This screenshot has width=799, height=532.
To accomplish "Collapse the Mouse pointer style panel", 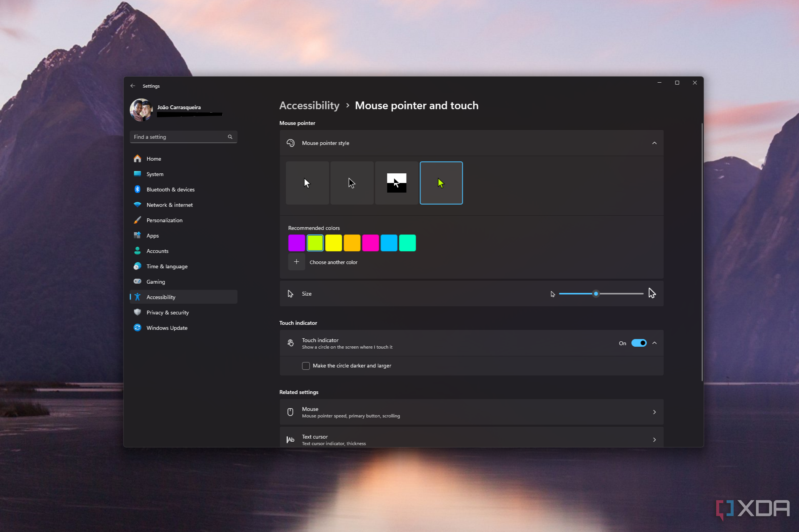I will point(654,143).
